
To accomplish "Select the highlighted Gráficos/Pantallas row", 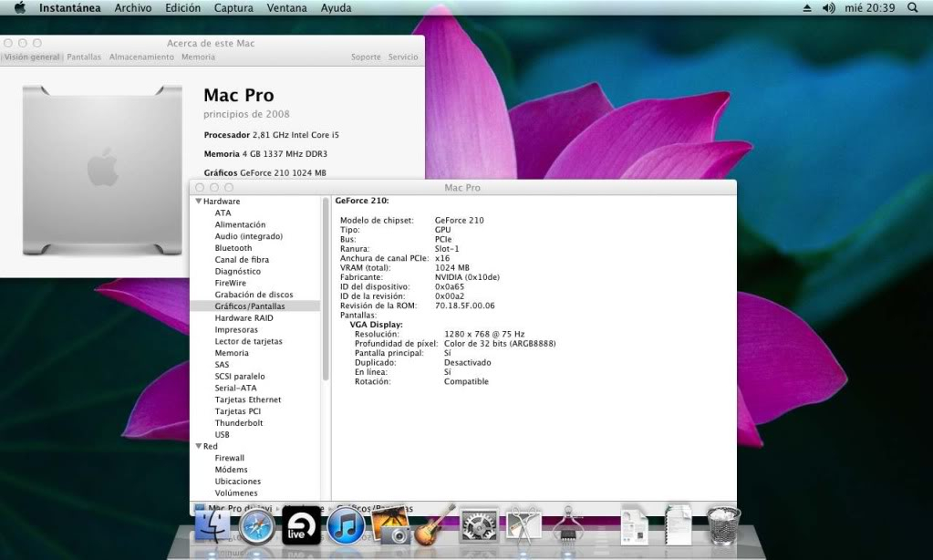I will pyautogui.click(x=255, y=306).
